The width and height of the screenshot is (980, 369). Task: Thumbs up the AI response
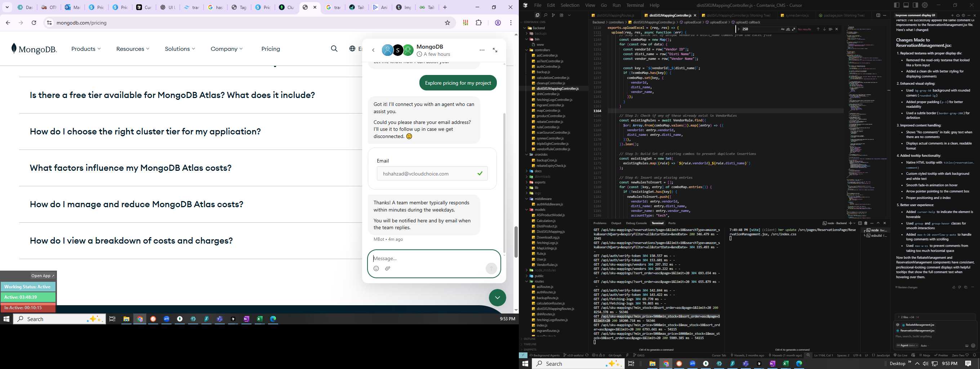pos(954,287)
